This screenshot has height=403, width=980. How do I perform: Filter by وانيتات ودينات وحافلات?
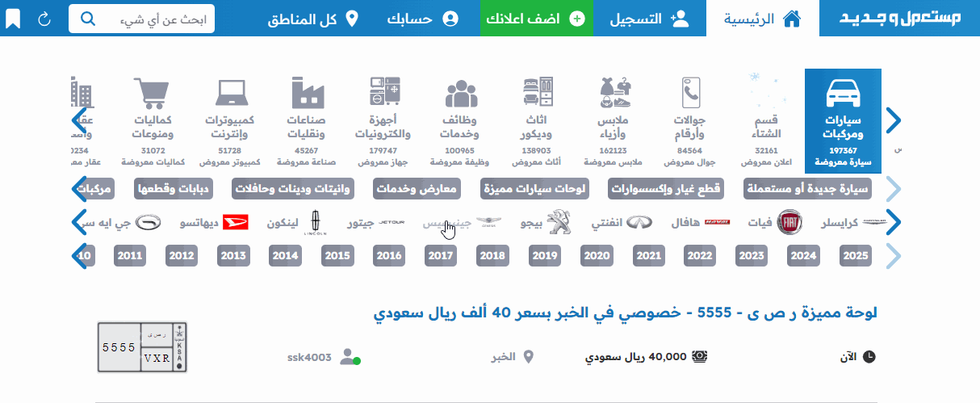point(292,190)
